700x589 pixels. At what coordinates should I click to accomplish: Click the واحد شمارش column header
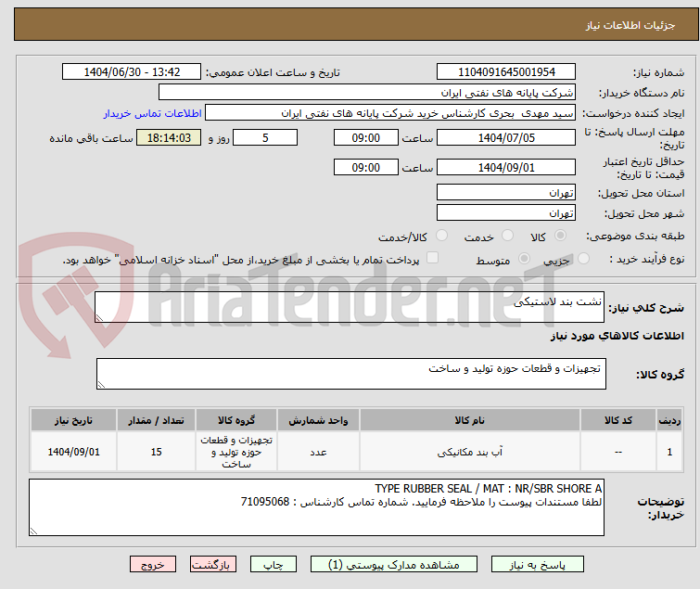pyautogui.click(x=318, y=420)
